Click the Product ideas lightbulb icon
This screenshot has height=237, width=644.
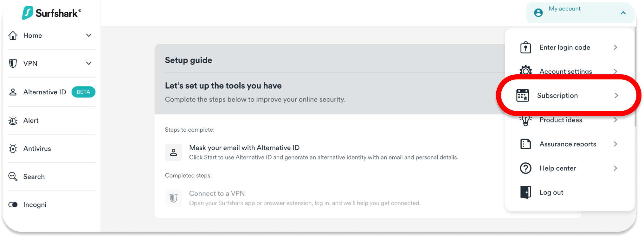click(x=525, y=120)
